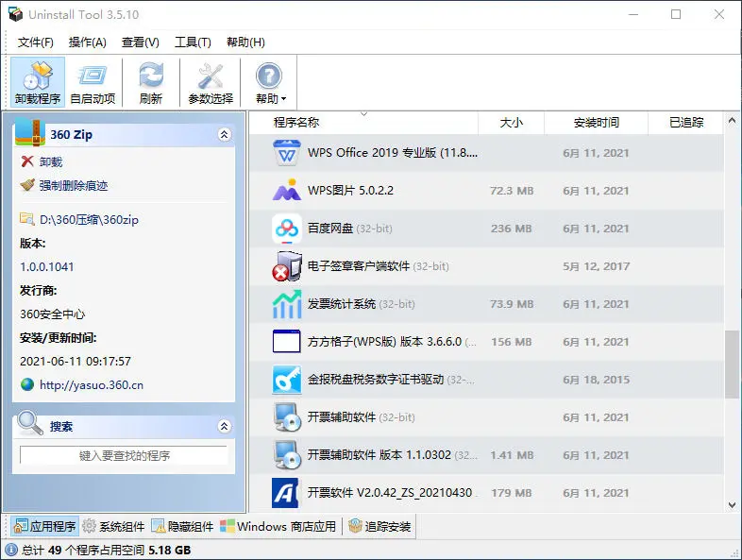Select the 百度网盘 app icon
Image resolution: width=742 pixels, height=560 pixels.
click(287, 229)
